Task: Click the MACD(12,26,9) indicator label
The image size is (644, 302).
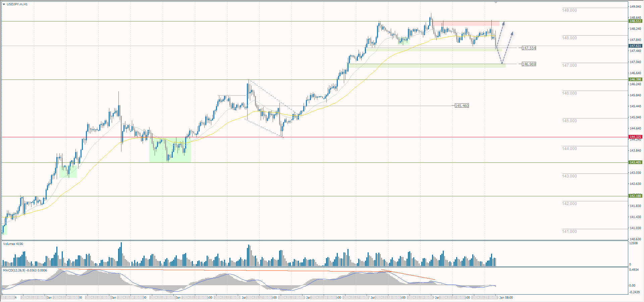Action: click(25, 270)
